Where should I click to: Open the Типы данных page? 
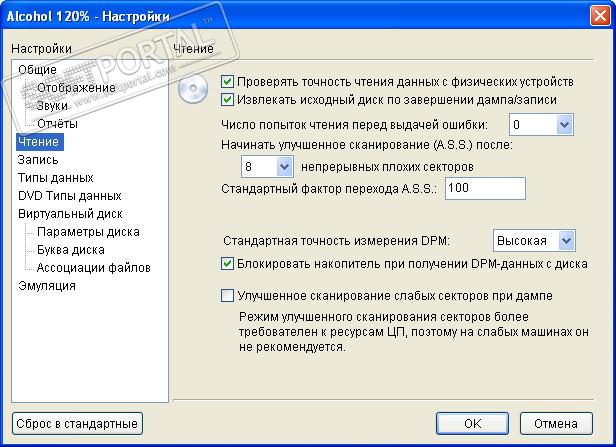pyautogui.click(x=55, y=178)
